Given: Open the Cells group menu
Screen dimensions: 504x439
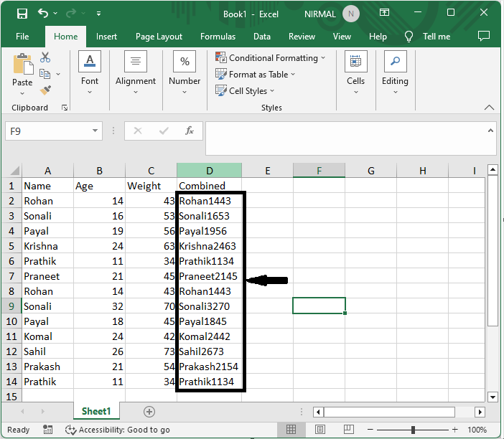Looking at the screenshot, I should click(x=356, y=73).
